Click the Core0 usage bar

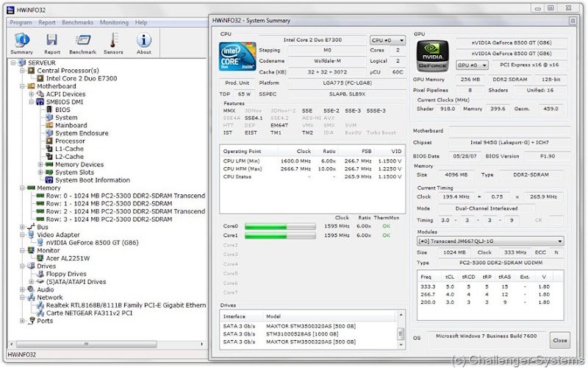(x=280, y=227)
